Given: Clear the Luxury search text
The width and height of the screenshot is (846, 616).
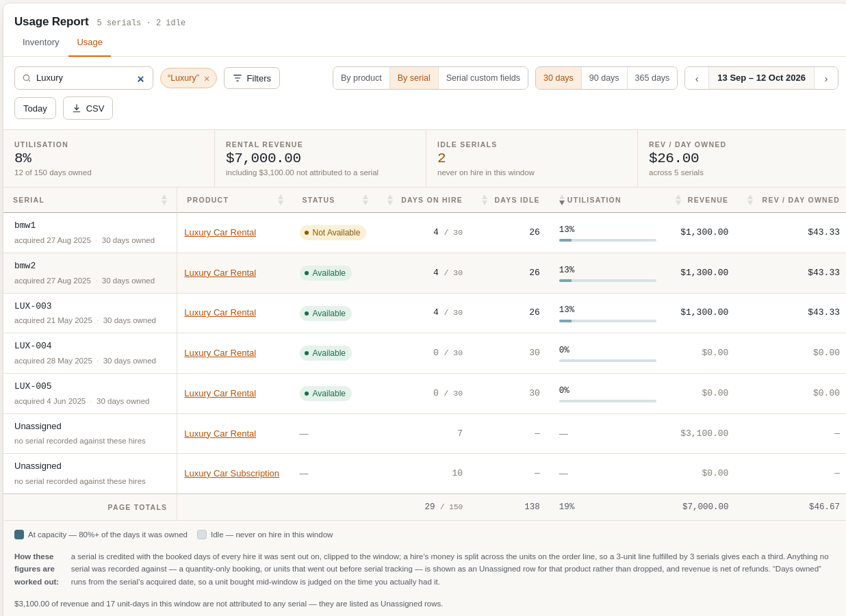Looking at the screenshot, I should click(x=140, y=79).
